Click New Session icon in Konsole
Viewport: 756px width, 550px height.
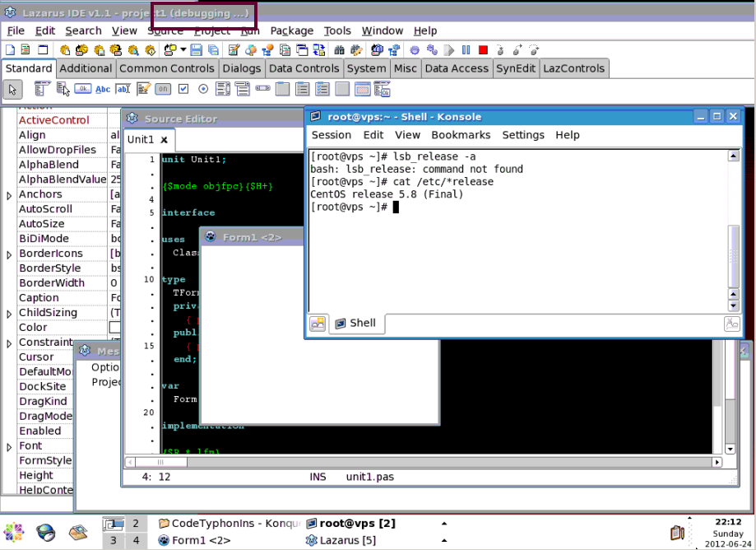(x=318, y=324)
